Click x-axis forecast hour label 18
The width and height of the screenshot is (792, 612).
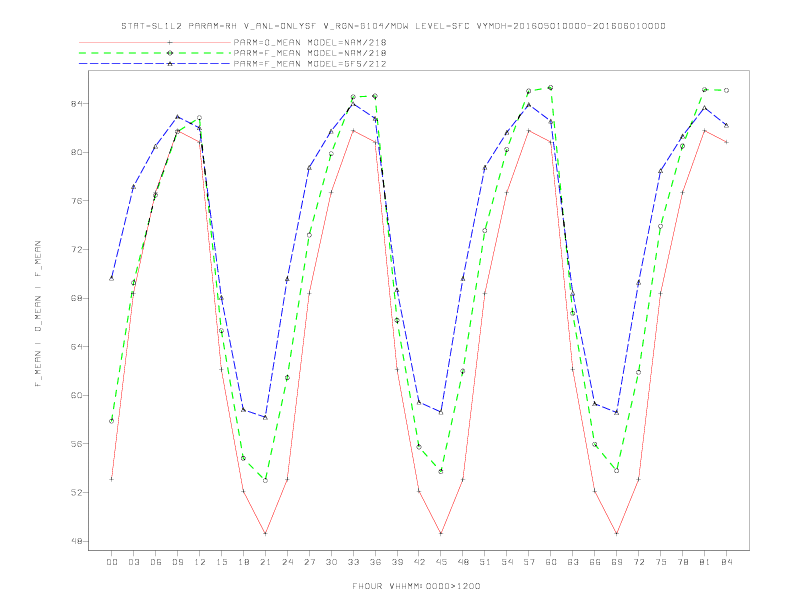(x=243, y=562)
